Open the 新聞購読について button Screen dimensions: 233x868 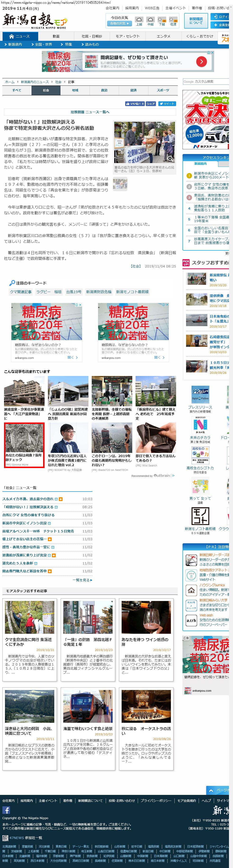click(196, 21)
